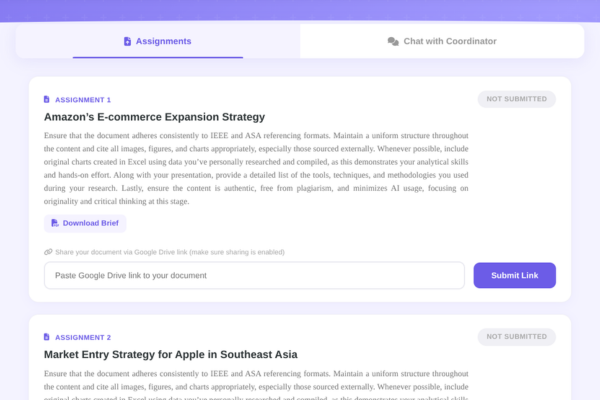The width and height of the screenshot is (600, 400).
Task: Click the Assignment 1 file icon
Action: pyautogui.click(x=47, y=100)
